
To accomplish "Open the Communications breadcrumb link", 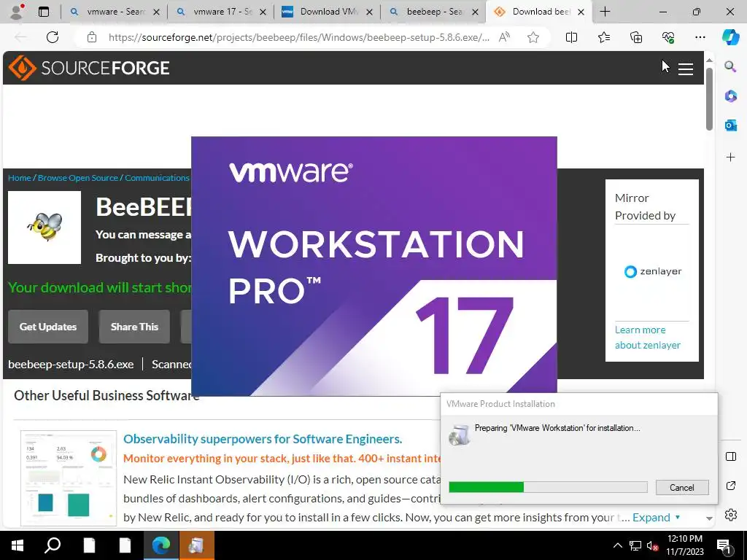I will [158, 178].
